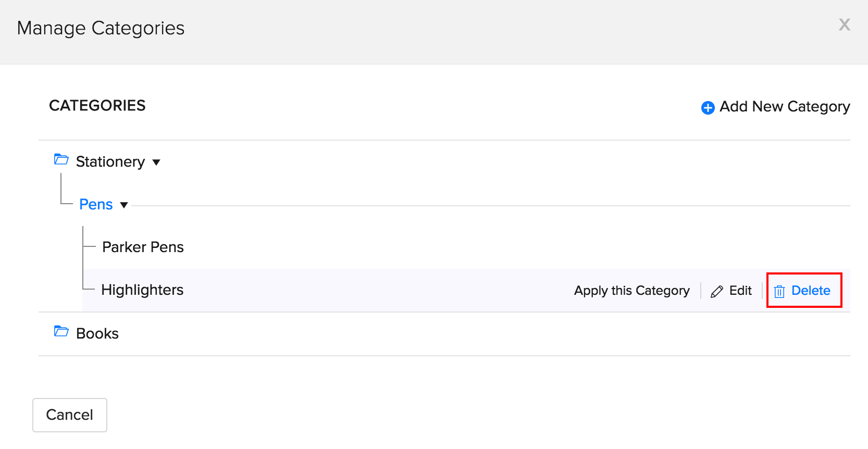
Task: Collapse the Stationery category arrow
Action: 156,163
